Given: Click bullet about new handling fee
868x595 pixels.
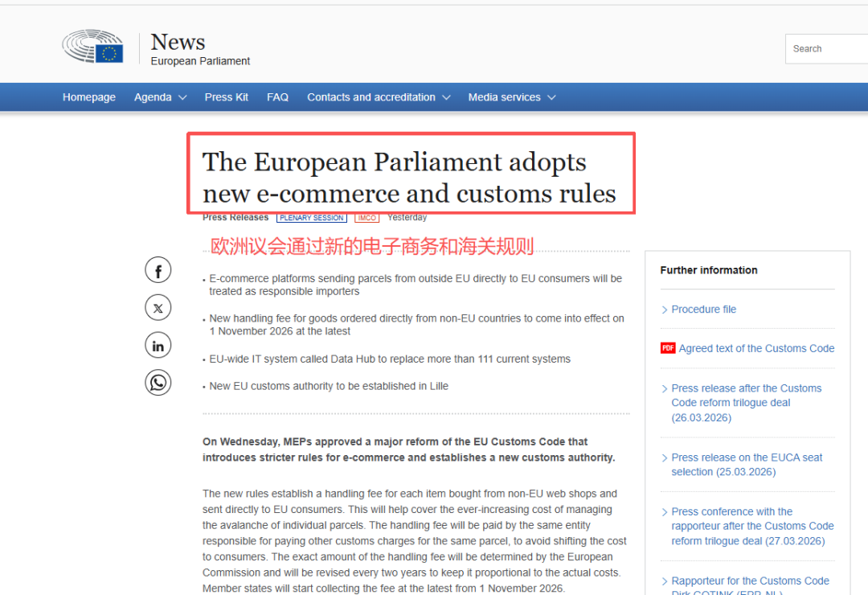Looking at the screenshot, I should click(x=417, y=325).
